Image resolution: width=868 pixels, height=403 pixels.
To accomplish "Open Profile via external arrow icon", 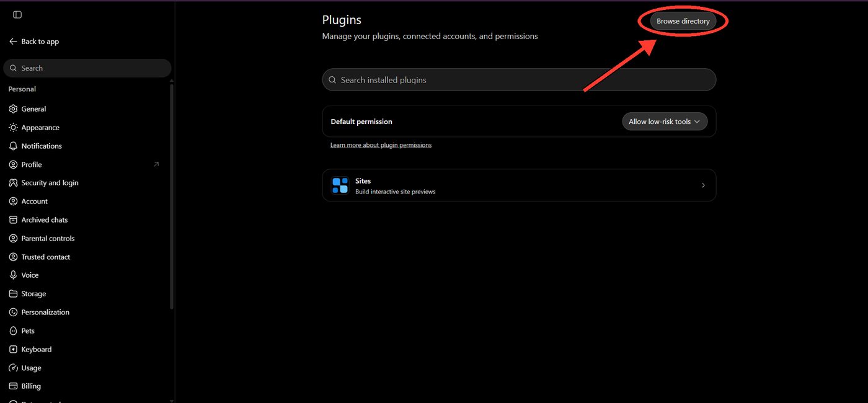I will [156, 164].
